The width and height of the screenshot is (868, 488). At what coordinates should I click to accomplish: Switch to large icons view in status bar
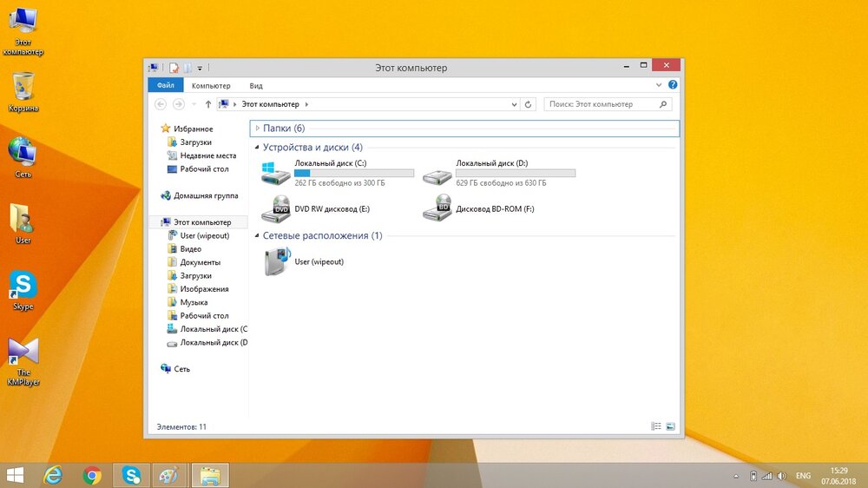(x=669, y=426)
